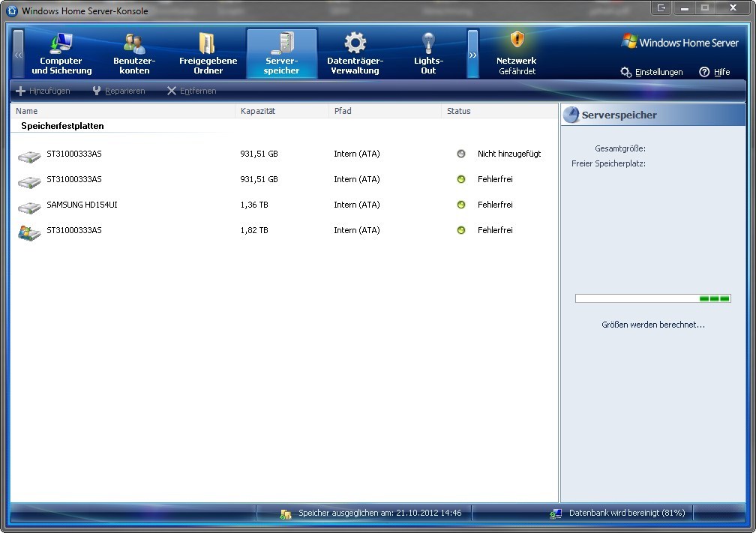
Task: Click the Speicher ausgeglichen status bar icon
Action: point(286,514)
